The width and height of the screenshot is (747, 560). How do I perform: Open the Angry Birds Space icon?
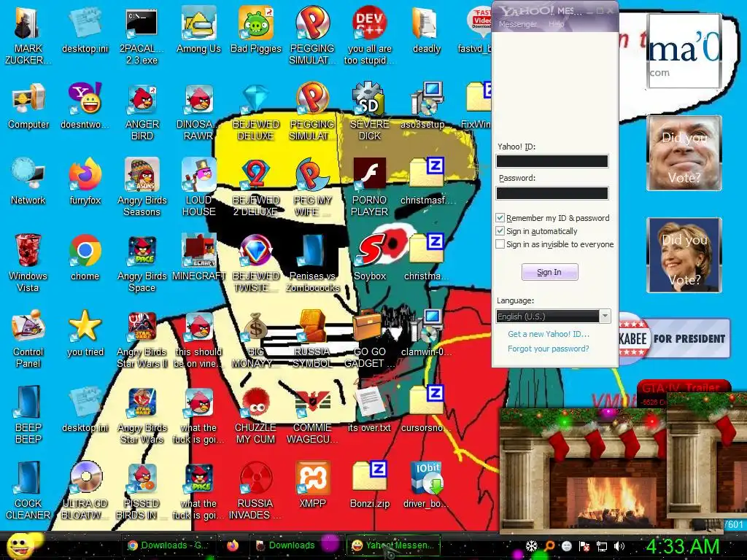(142, 262)
